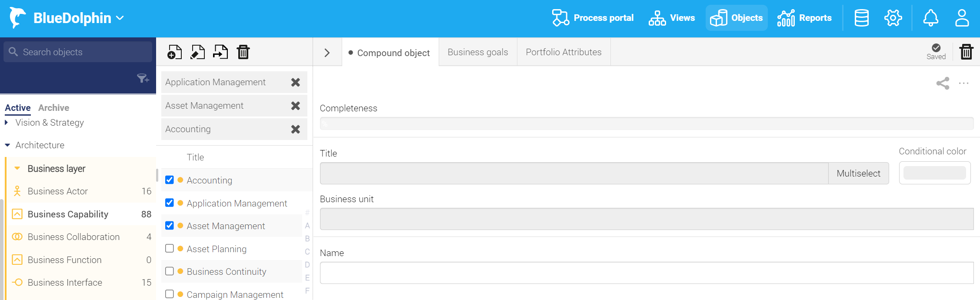The height and width of the screenshot is (300, 980).
Task: Expand the Vision & Strategy tree node
Action: pos(7,123)
